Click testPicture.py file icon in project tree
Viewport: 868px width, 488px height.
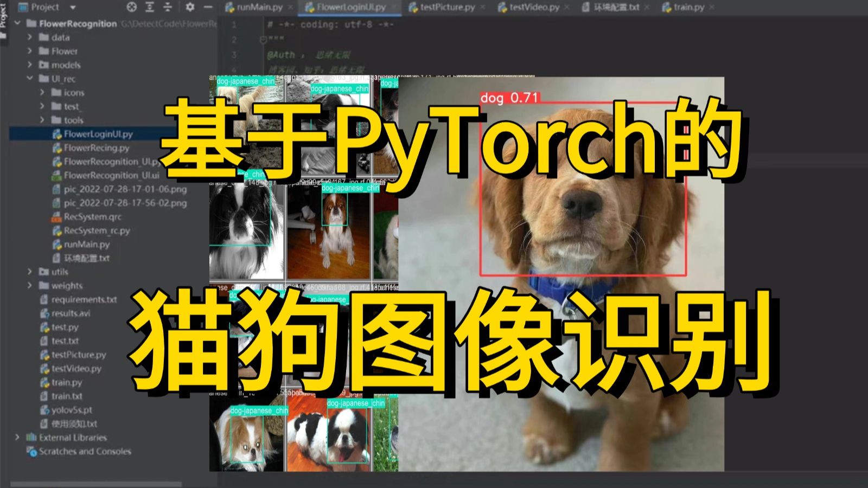(44, 355)
